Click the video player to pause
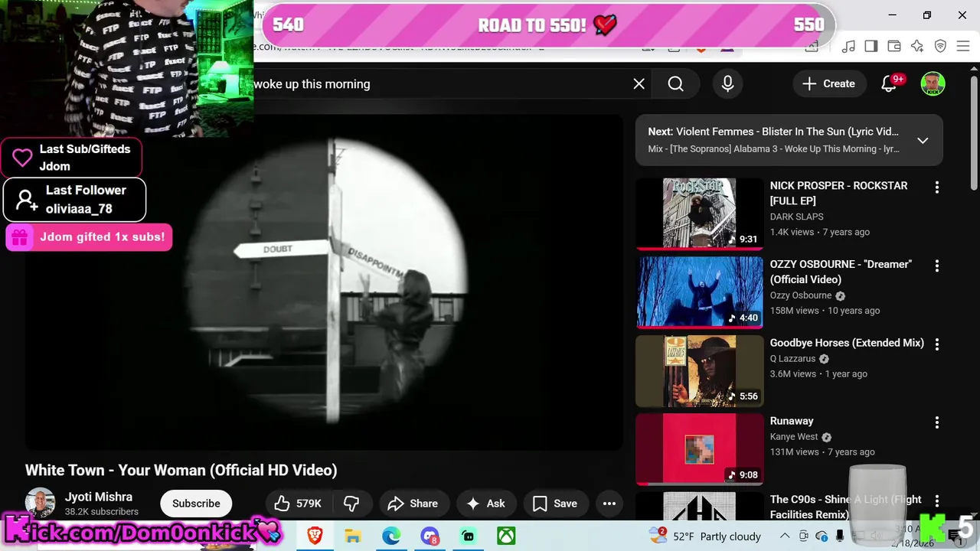This screenshot has height=551, width=980. click(324, 282)
